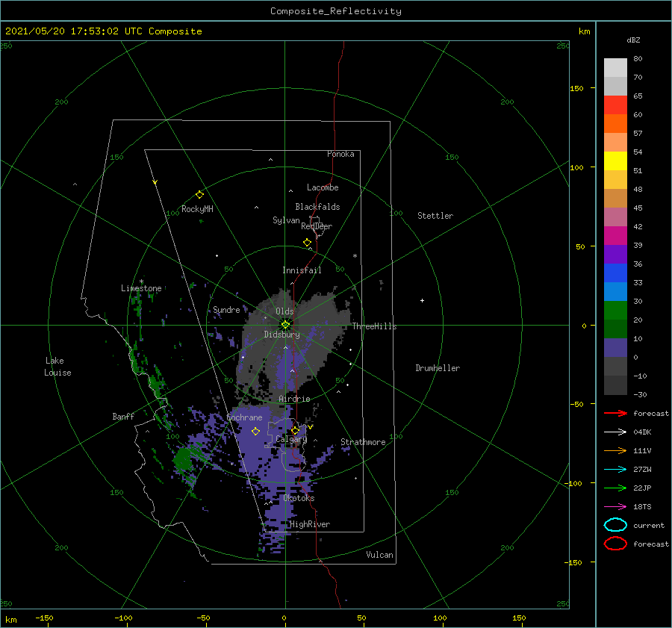Click the orange 111V arrow legend icon

click(615, 450)
